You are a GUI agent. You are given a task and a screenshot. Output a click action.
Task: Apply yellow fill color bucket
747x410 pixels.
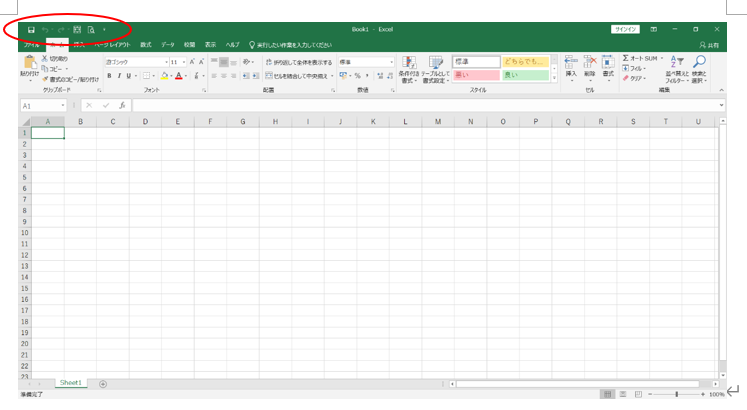click(164, 76)
